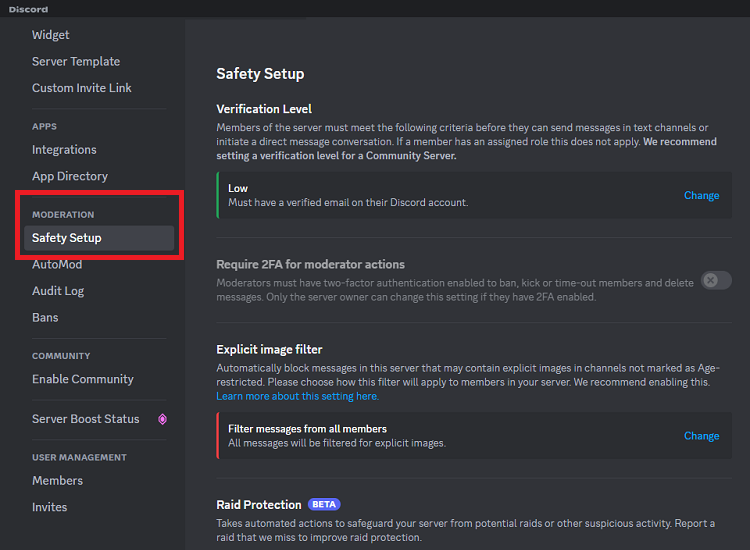Image resolution: width=750 pixels, height=550 pixels.
Task: Open Server Boost Status
Action: [86, 419]
